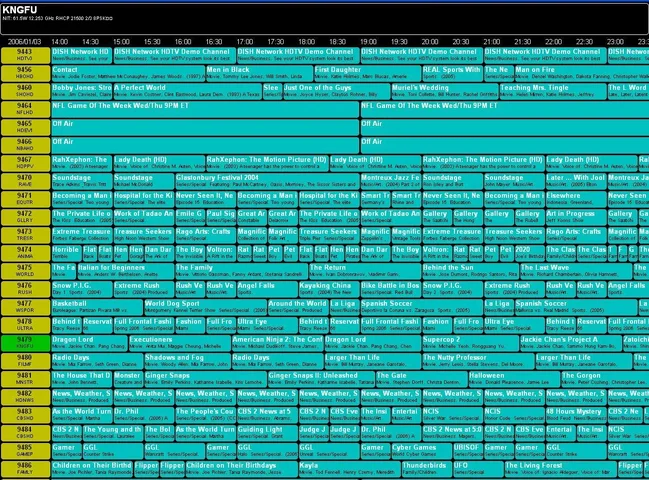Open the Contact movie listing
Image resolution: width=649 pixels, height=480 pixels.
pyautogui.click(x=128, y=73)
